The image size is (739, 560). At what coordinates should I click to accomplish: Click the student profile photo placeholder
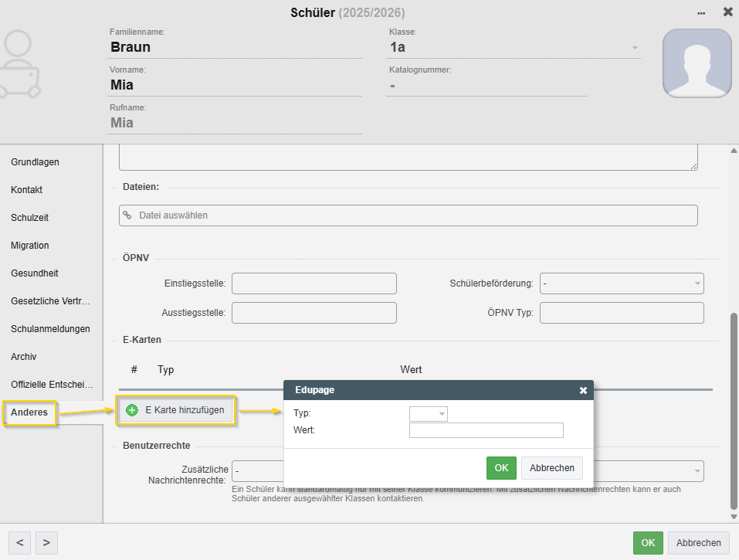coord(697,63)
